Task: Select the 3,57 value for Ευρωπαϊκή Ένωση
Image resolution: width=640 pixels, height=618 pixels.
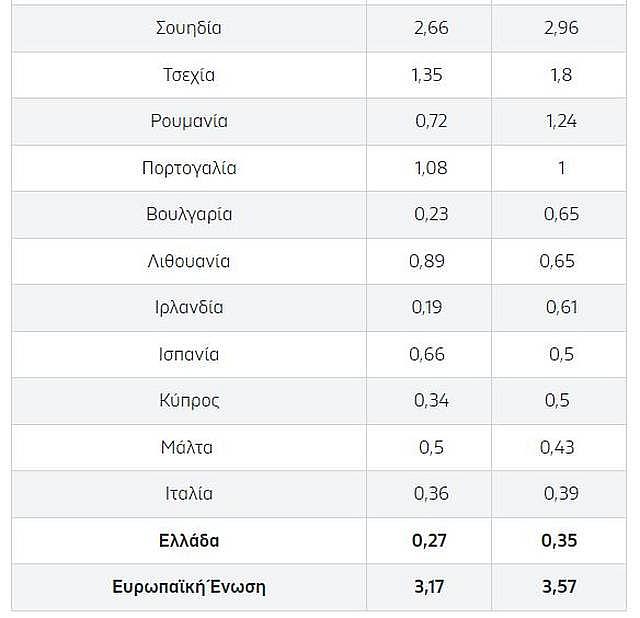Action: pyautogui.click(x=559, y=586)
